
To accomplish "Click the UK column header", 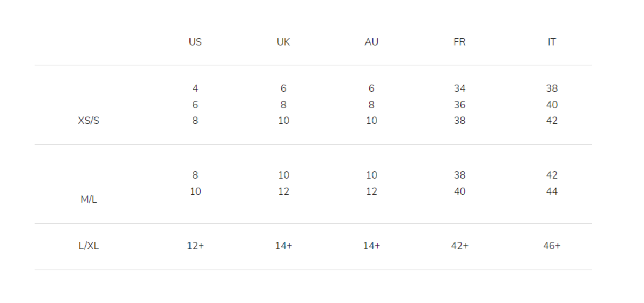I will [283, 42].
